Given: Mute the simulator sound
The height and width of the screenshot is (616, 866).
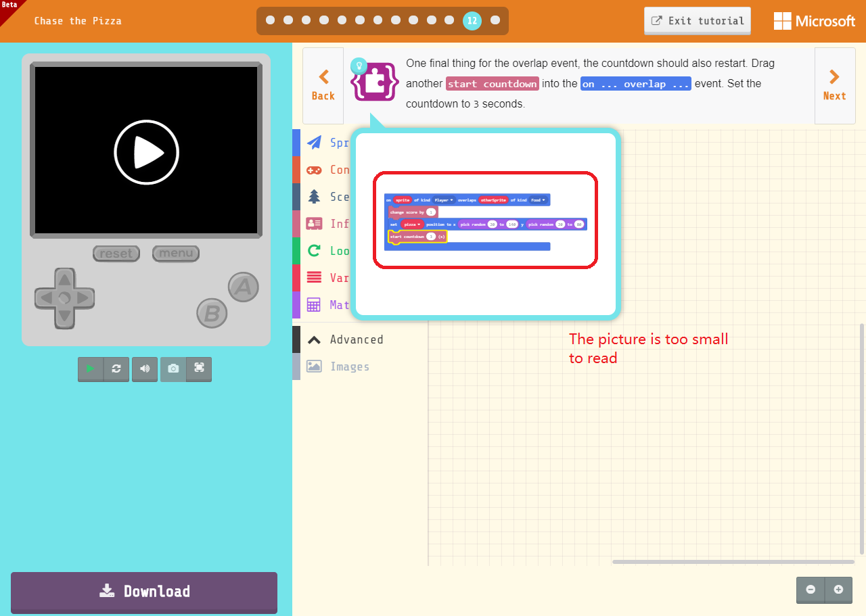Looking at the screenshot, I should [x=144, y=369].
